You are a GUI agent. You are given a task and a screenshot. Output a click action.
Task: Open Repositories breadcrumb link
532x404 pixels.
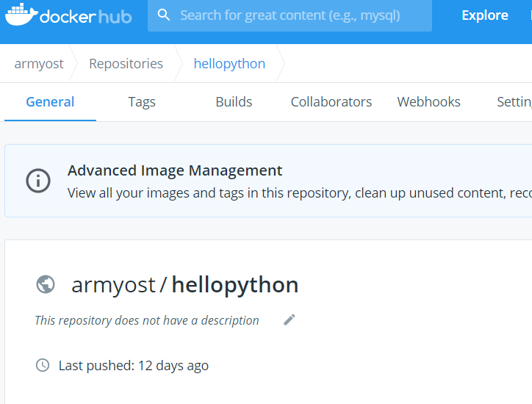pyautogui.click(x=126, y=64)
